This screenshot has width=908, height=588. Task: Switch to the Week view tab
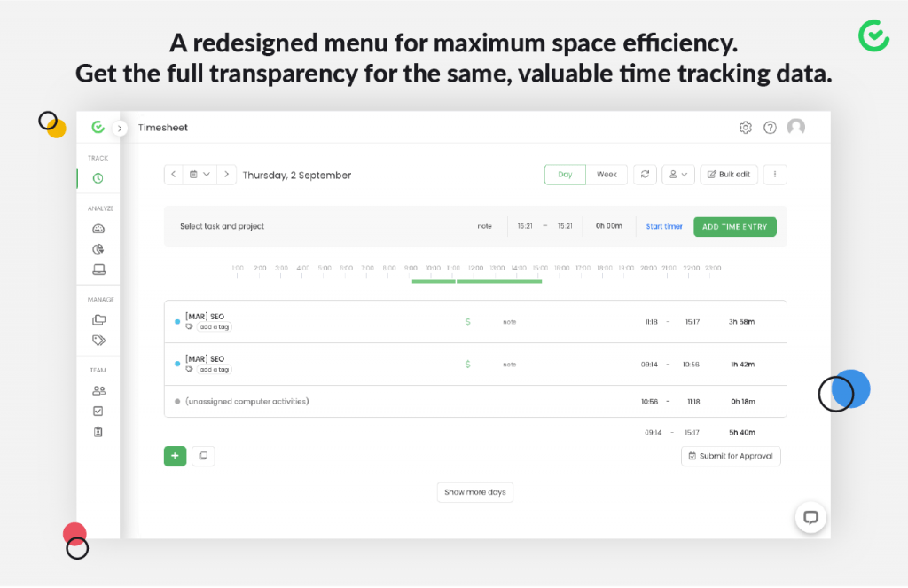607,175
